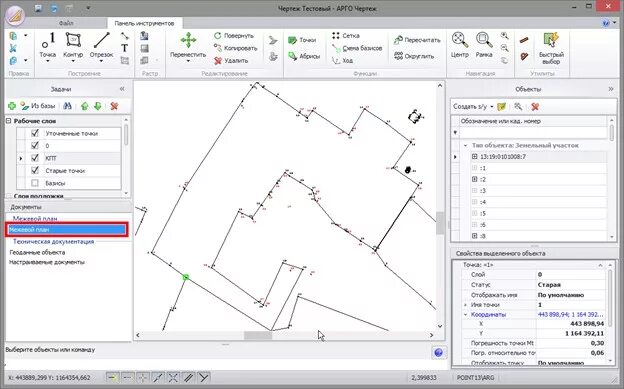624x389 pixels.
Task: Switch to Панель инструментов tab
Action: 144,23
